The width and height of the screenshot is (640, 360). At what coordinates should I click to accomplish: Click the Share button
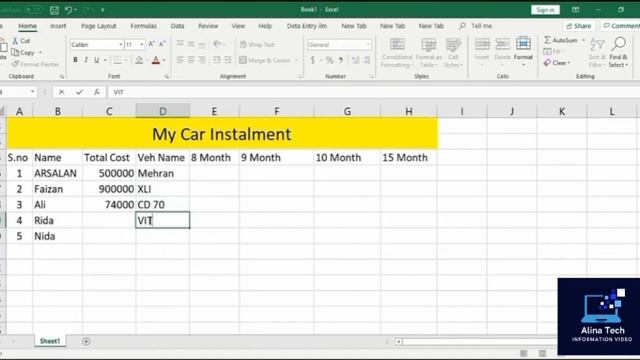click(579, 26)
